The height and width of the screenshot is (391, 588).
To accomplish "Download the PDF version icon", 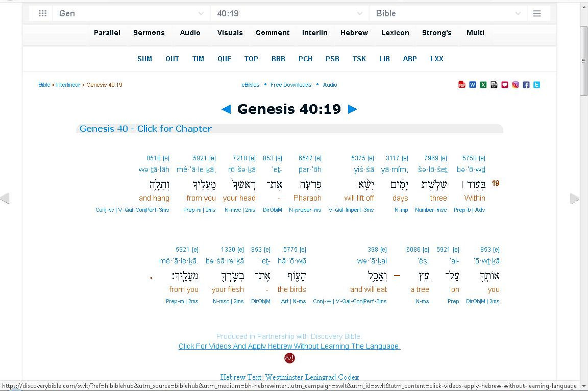I will (x=462, y=85).
